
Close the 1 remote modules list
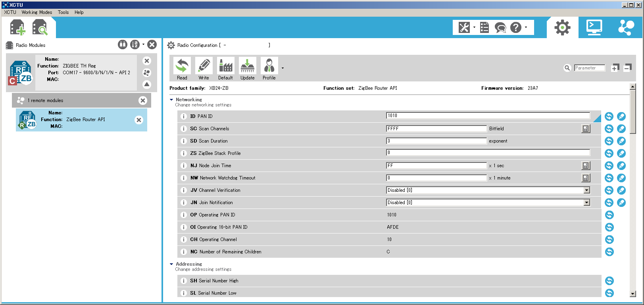tap(143, 100)
